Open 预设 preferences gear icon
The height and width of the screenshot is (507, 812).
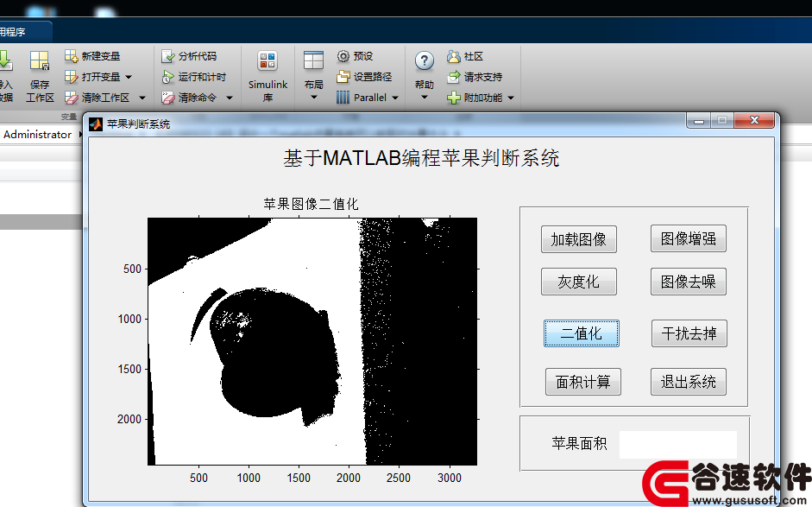[343, 56]
